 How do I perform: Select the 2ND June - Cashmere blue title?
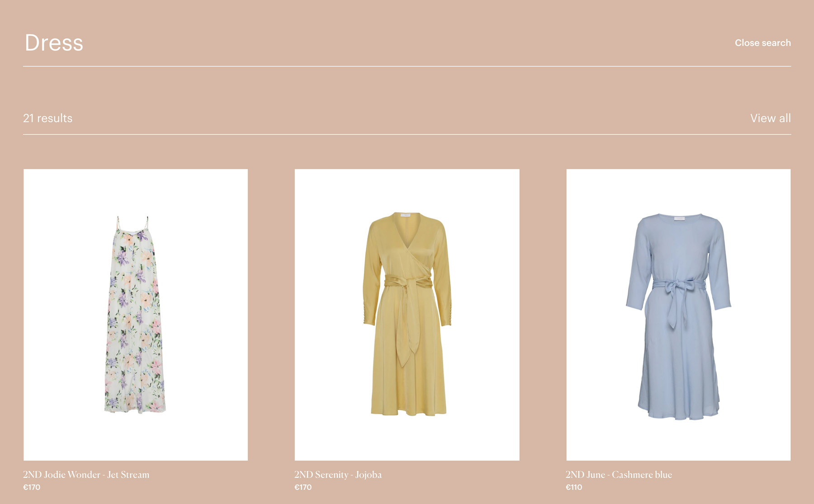pyautogui.click(x=619, y=475)
